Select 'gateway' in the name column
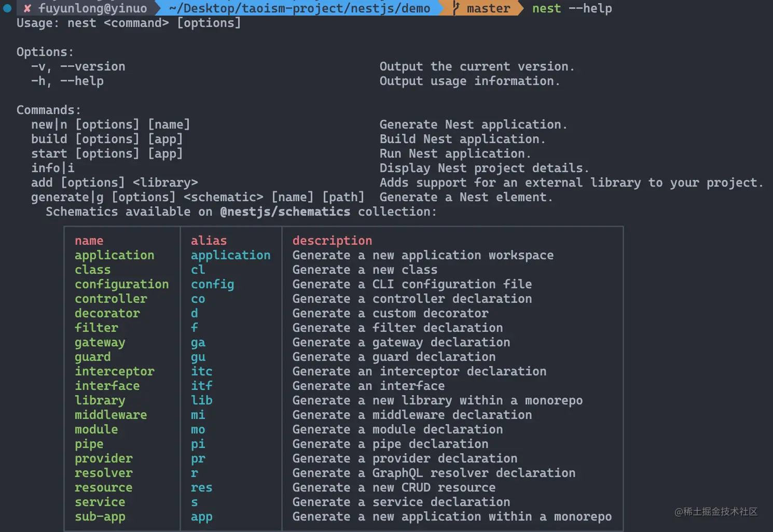 (100, 342)
